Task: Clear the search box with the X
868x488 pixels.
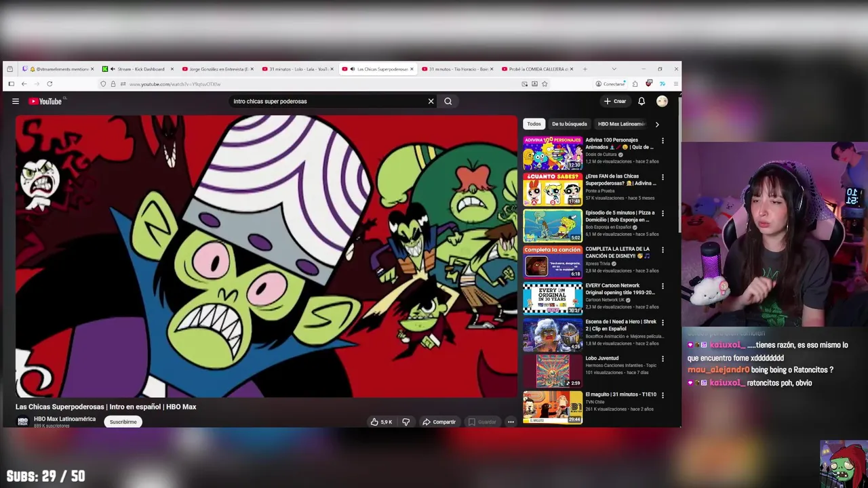Action: pos(431,101)
